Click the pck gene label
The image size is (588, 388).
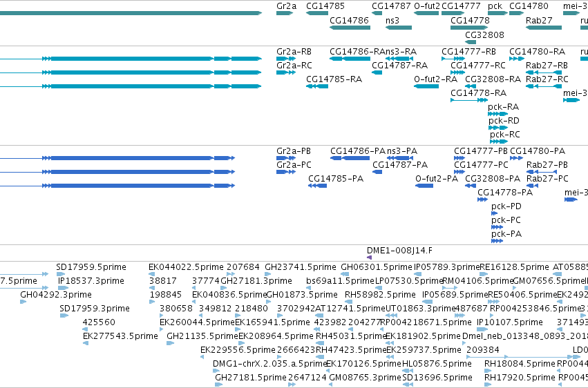click(495, 6)
